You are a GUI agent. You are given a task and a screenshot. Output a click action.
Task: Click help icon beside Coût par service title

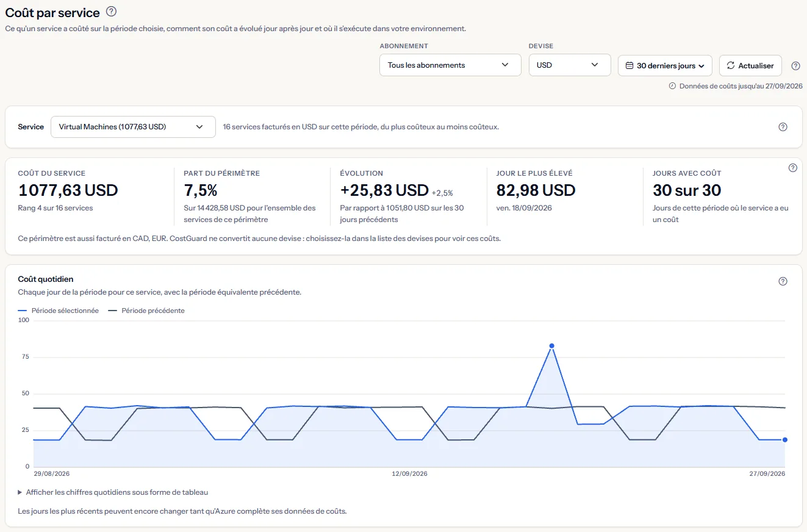(x=111, y=12)
